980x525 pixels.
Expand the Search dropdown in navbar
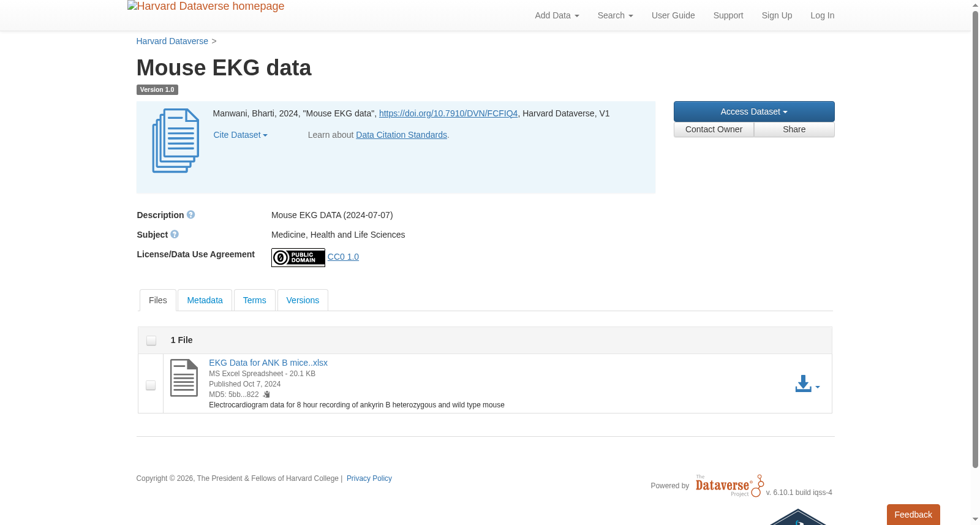pyautogui.click(x=615, y=15)
